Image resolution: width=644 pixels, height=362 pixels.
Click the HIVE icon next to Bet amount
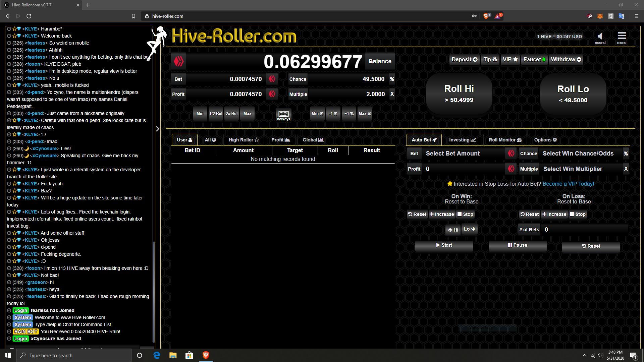click(x=272, y=79)
